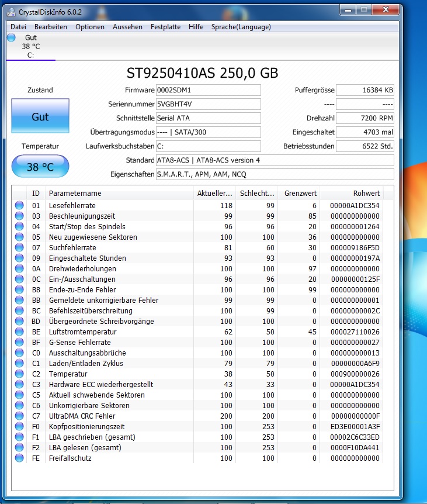Click the blue disk status orb beside Gut
Viewport: 427px width, 504px height.
coord(12,37)
